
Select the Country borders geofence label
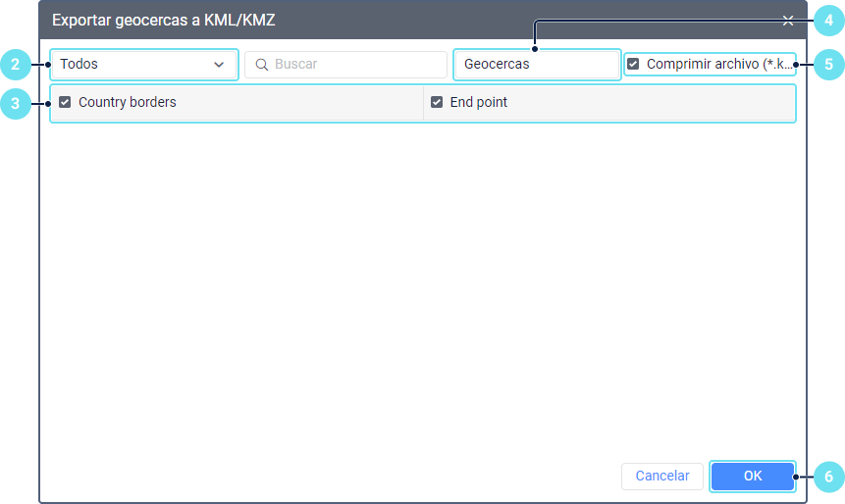pyautogui.click(x=128, y=102)
